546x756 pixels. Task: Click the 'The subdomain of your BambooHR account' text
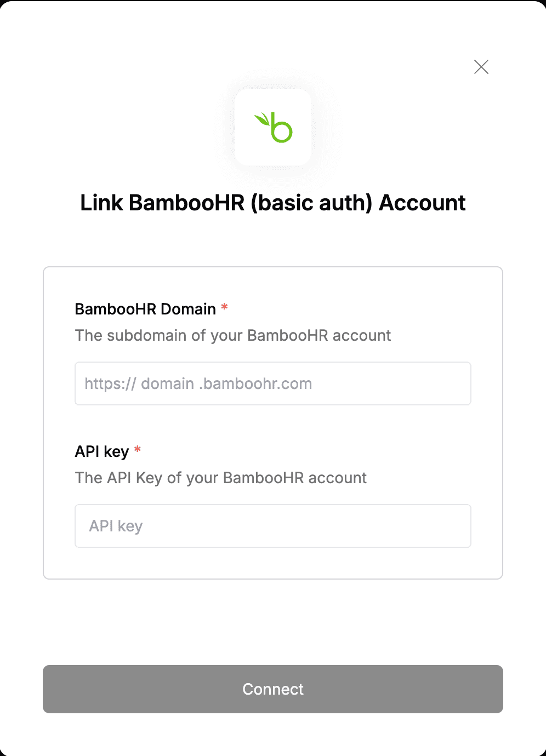coord(233,335)
